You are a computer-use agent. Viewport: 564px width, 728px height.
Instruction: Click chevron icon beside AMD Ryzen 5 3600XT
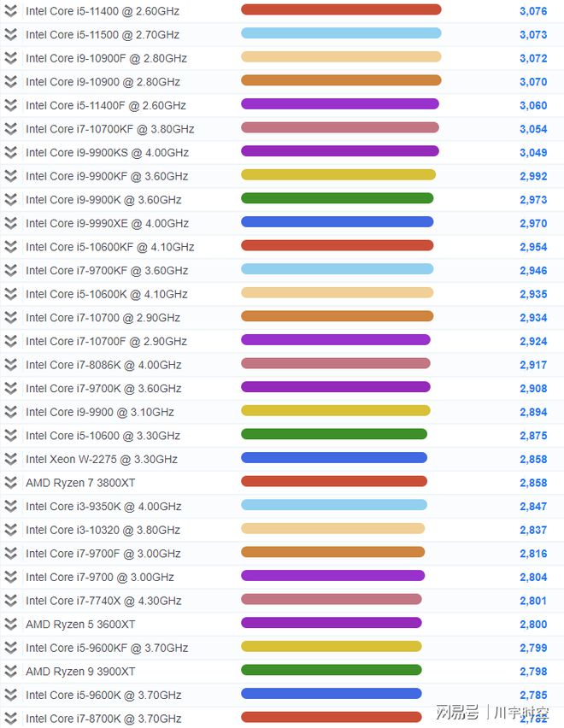10,624
